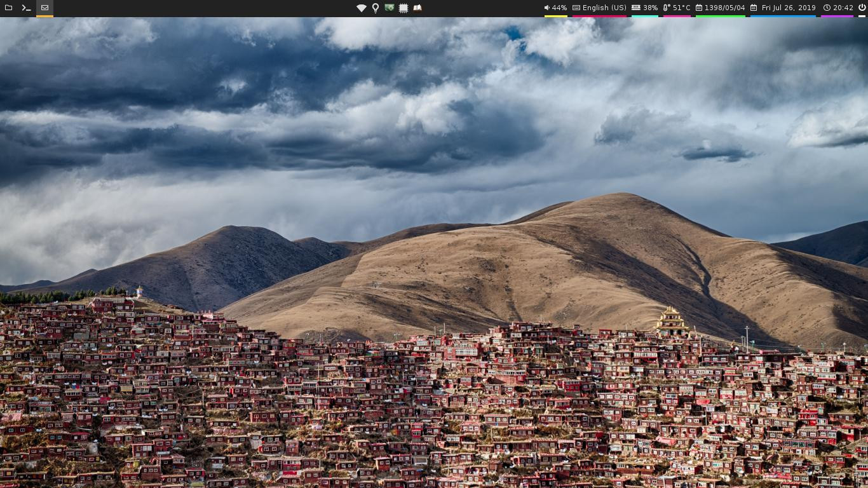Click the open book tray icon
The height and width of the screenshot is (488, 868).
click(x=417, y=8)
